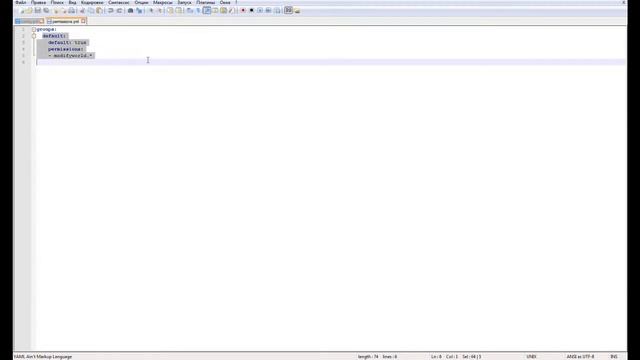The height and width of the screenshot is (360, 640).
Task: Open the Запуск menu
Action: coord(184,2)
